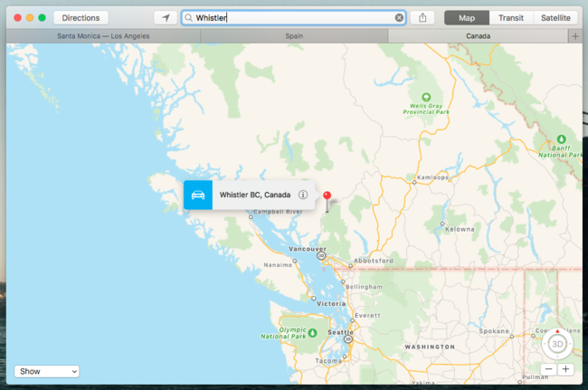Click the Wells Gray Provincial Park label
Image resolution: width=588 pixels, height=390 pixels.
click(426, 109)
